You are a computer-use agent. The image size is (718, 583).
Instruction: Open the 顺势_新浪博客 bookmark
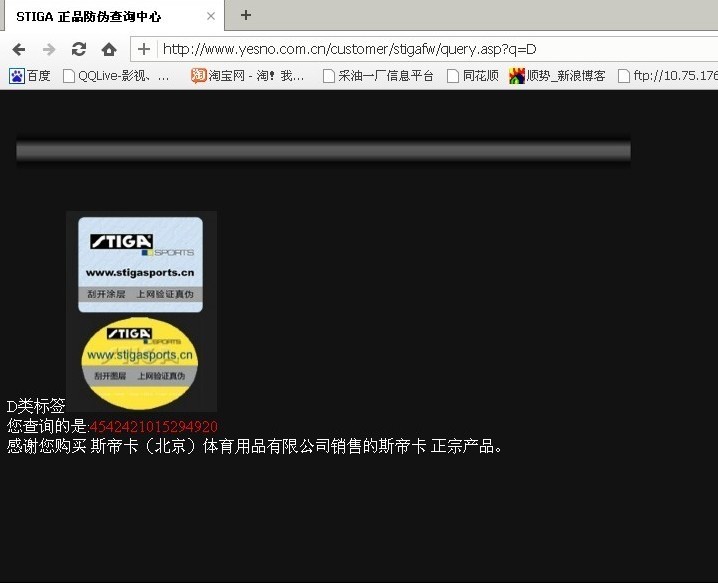click(x=557, y=76)
